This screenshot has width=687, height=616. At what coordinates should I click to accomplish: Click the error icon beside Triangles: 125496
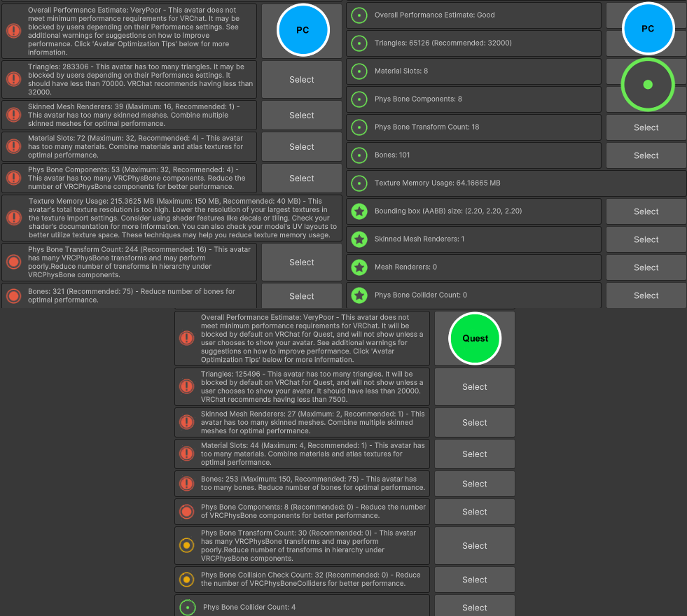[187, 386]
